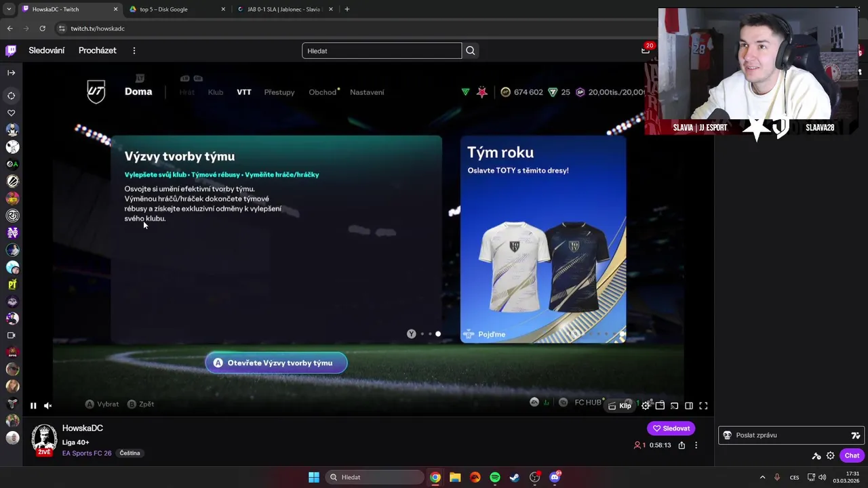Open chat settings gear icon
Image resolution: width=868 pixels, height=488 pixels.
[830, 455]
